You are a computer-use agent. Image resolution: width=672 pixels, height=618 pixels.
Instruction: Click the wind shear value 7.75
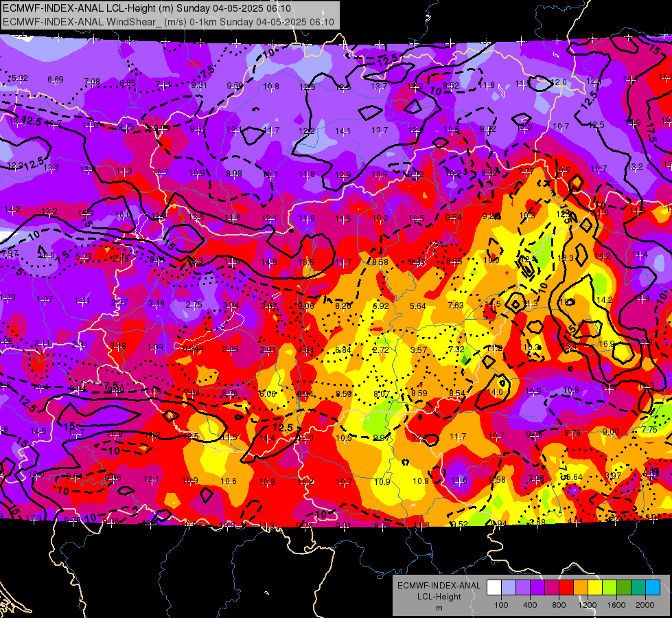coord(650,430)
